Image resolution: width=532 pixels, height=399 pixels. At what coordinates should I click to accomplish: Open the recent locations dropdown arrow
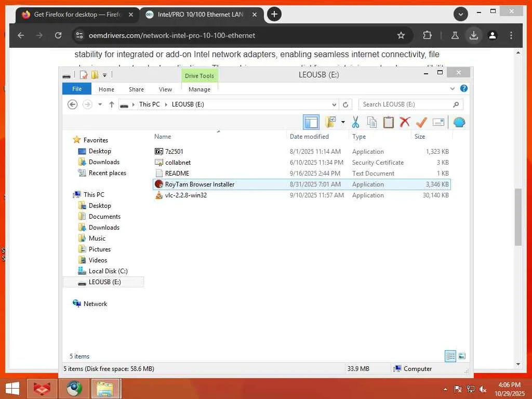pyautogui.click(x=100, y=104)
